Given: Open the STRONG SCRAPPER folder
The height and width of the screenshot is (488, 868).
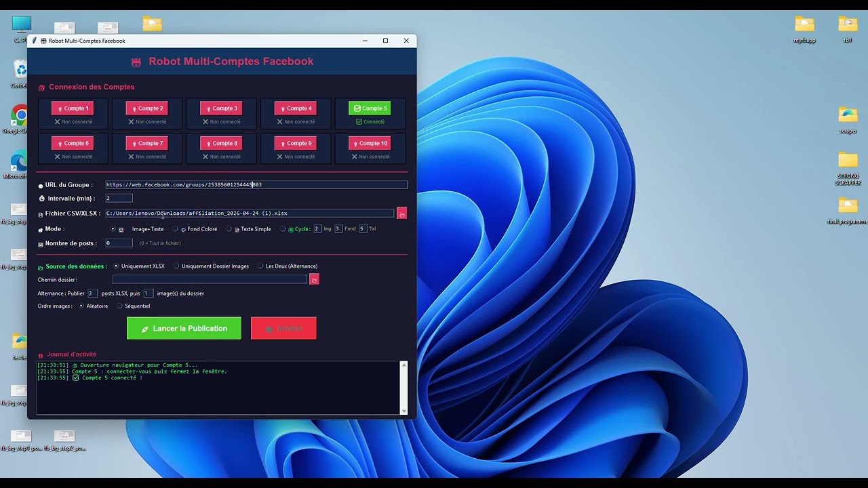Looking at the screenshot, I should coord(848,168).
